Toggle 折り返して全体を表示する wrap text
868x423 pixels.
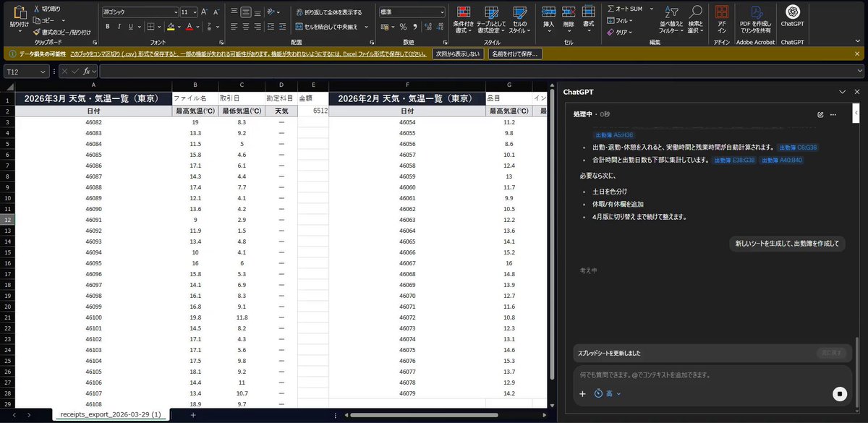[329, 12]
